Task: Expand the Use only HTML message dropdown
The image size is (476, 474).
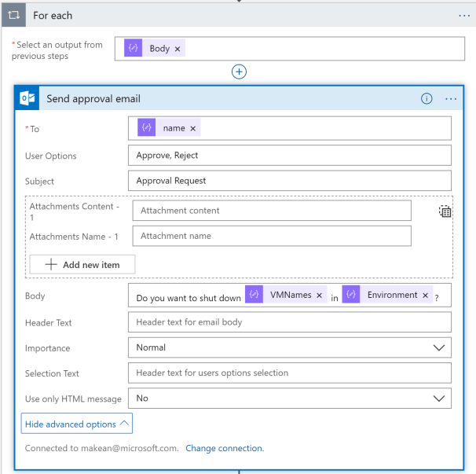Action: pyautogui.click(x=438, y=399)
